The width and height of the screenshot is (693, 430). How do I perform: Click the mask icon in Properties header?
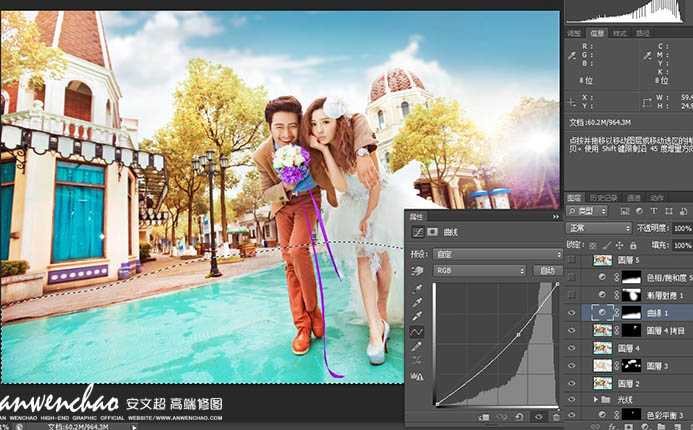coord(432,232)
